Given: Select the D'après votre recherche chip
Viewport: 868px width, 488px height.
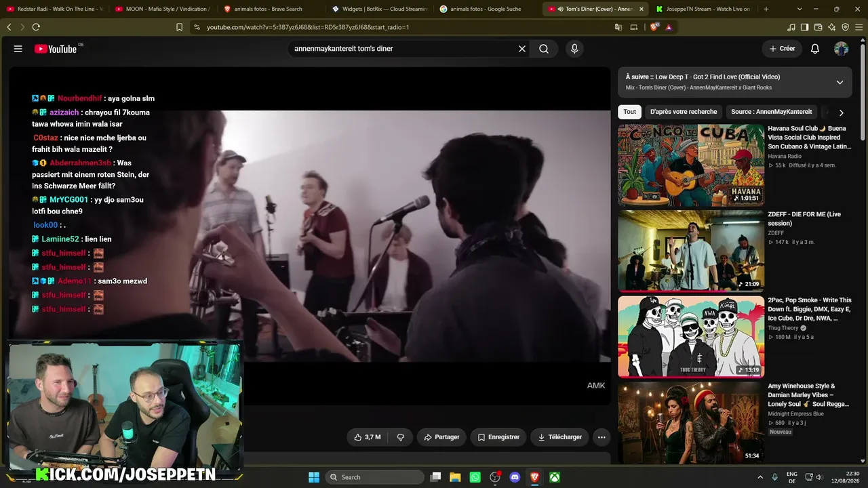Looking at the screenshot, I should 684,112.
